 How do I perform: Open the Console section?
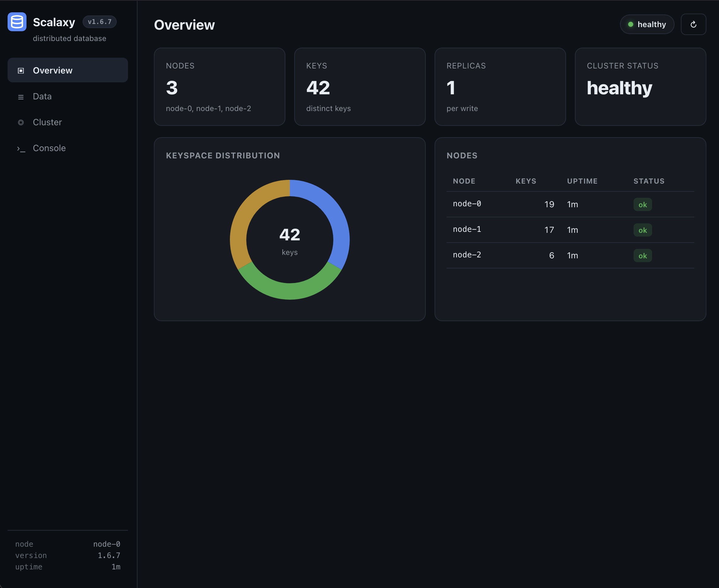68,148
